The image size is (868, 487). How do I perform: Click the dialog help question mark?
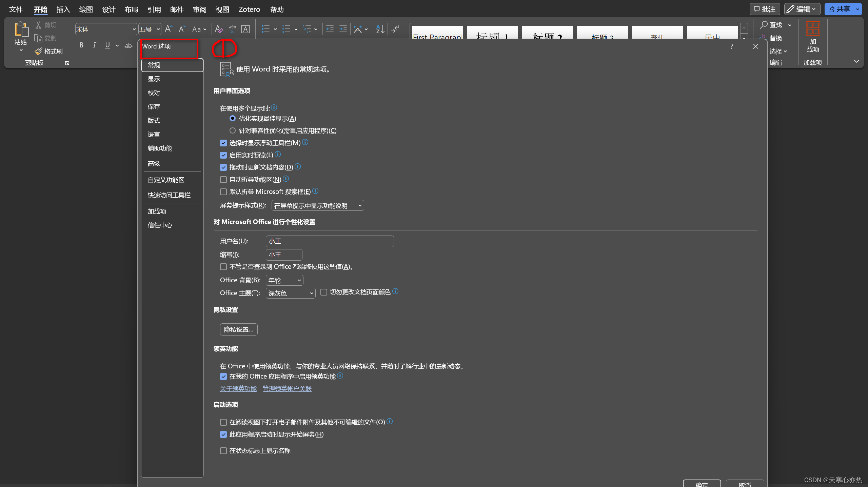click(731, 46)
